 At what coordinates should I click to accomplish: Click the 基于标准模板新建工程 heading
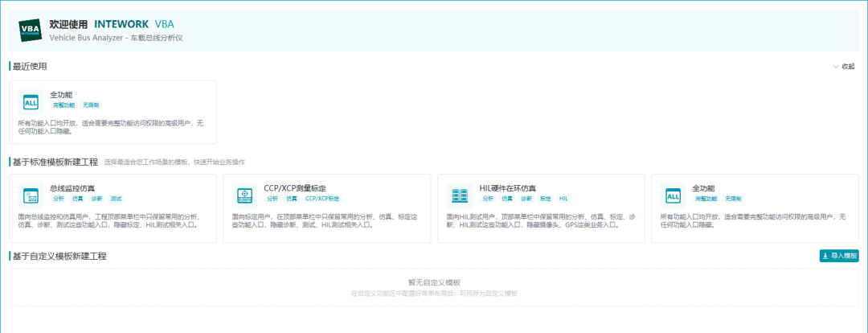55,162
